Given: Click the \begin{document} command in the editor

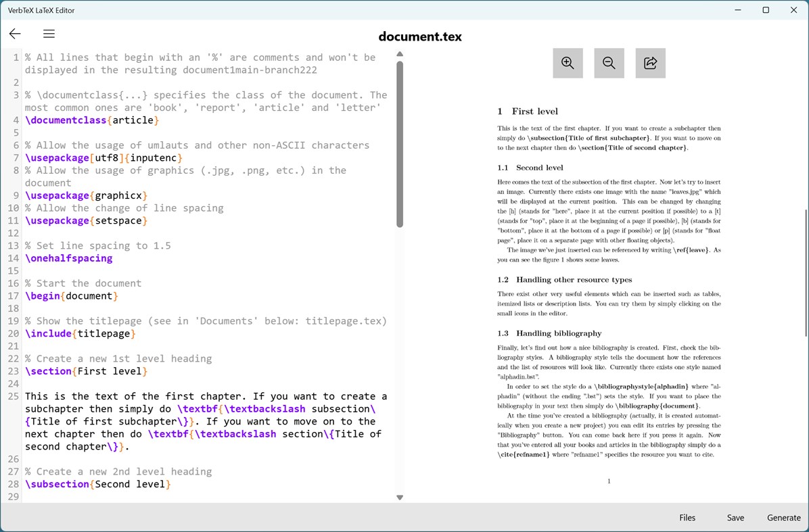Looking at the screenshot, I should click(70, 295).
